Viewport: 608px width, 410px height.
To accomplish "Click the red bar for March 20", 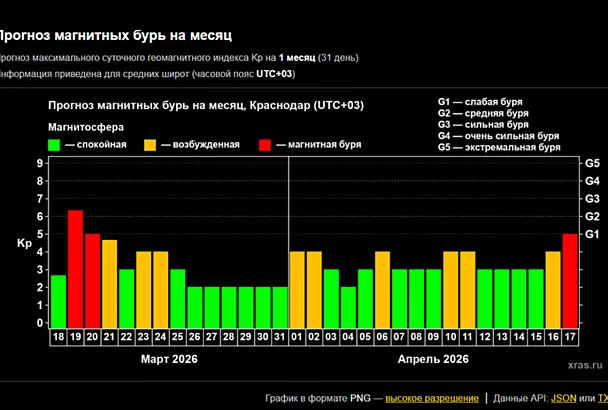I will [x=92, y=280].
